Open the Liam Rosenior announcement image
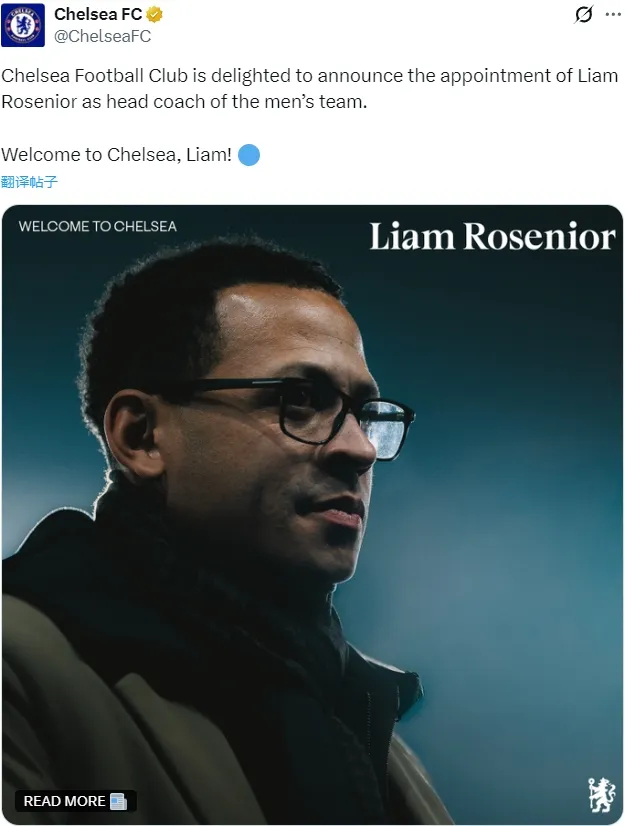This screenshot has height=826, width=625. tap(312, 514)
